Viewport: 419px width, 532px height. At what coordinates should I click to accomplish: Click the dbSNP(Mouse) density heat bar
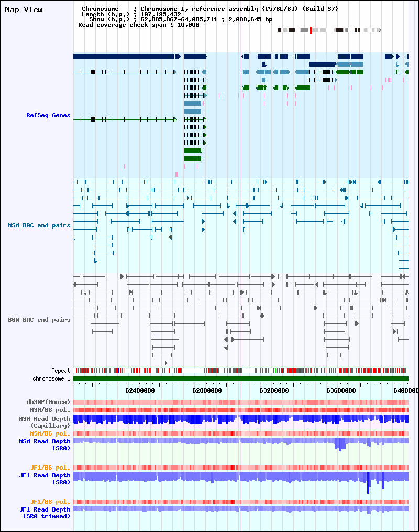(x=241, y=402)
